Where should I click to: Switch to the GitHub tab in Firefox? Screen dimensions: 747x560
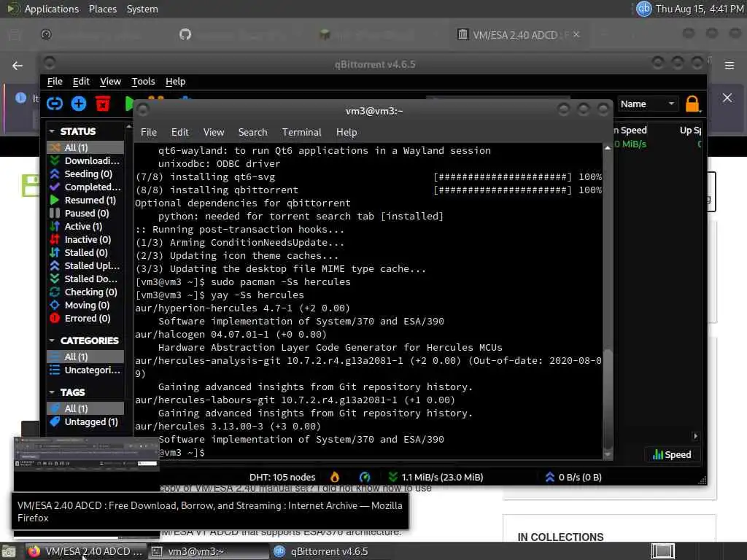click(185, 34)
